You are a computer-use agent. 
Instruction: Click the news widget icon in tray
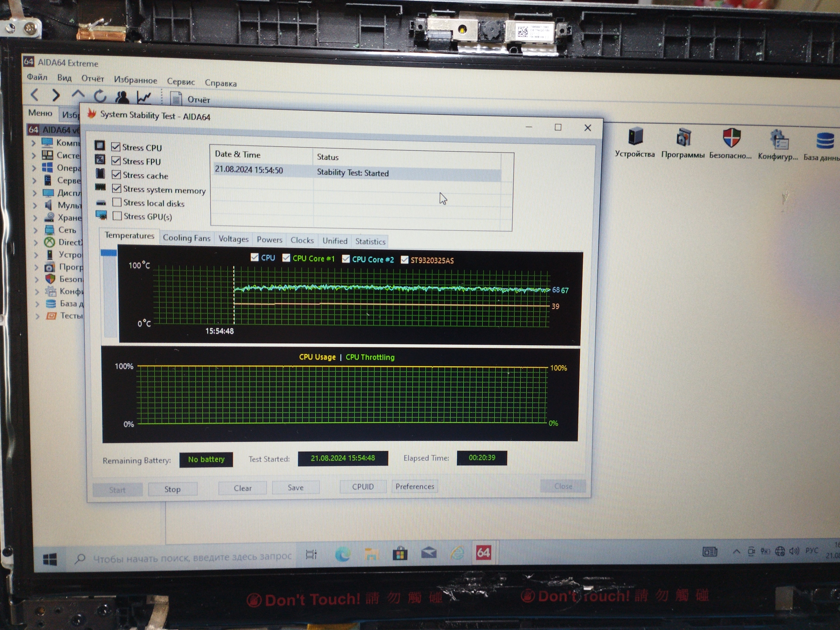click(710, 552)
